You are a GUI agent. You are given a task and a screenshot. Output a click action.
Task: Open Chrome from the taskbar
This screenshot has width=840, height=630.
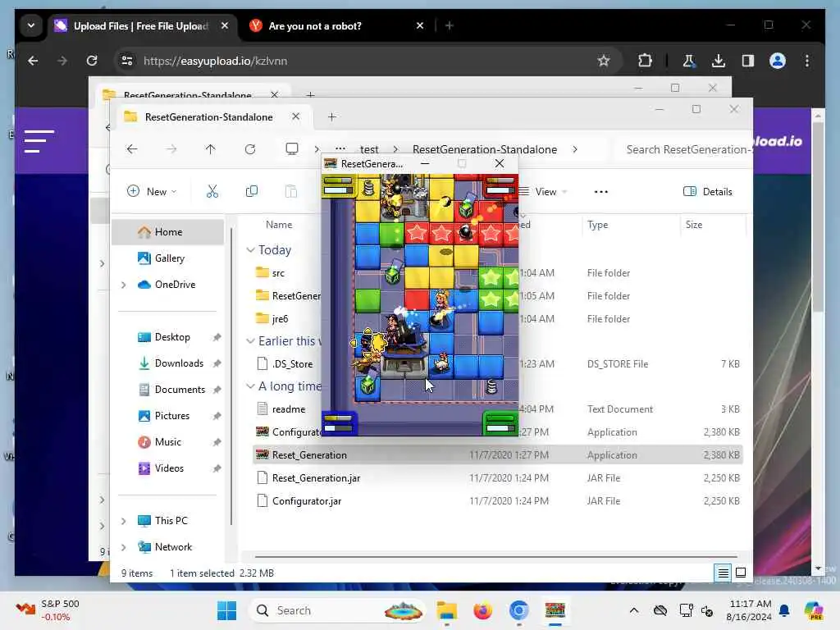pos(518,610)
